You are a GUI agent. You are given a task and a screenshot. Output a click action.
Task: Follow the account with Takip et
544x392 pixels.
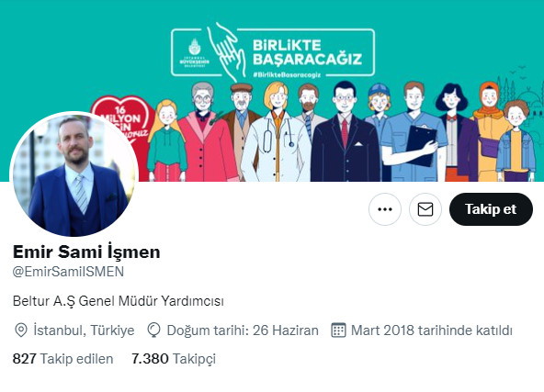pos(491,209)
